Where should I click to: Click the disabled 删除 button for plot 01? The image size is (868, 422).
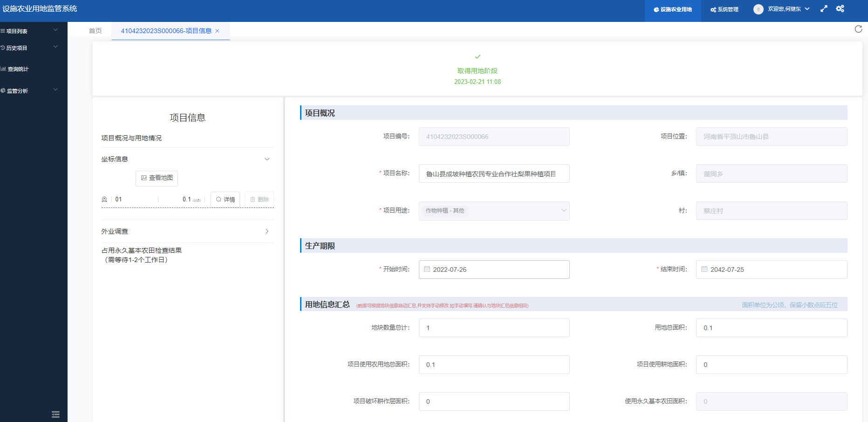260,200
